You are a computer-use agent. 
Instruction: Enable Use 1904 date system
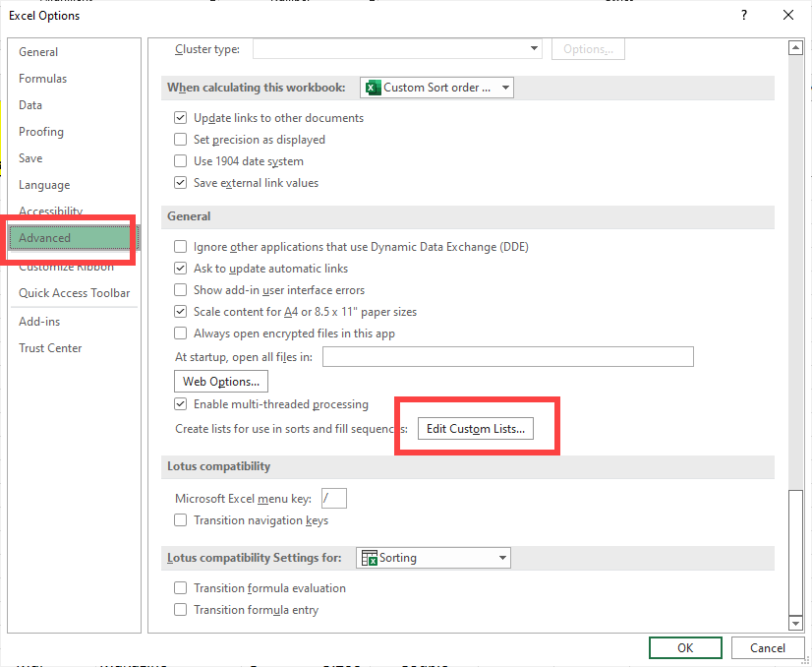(181, 160)
